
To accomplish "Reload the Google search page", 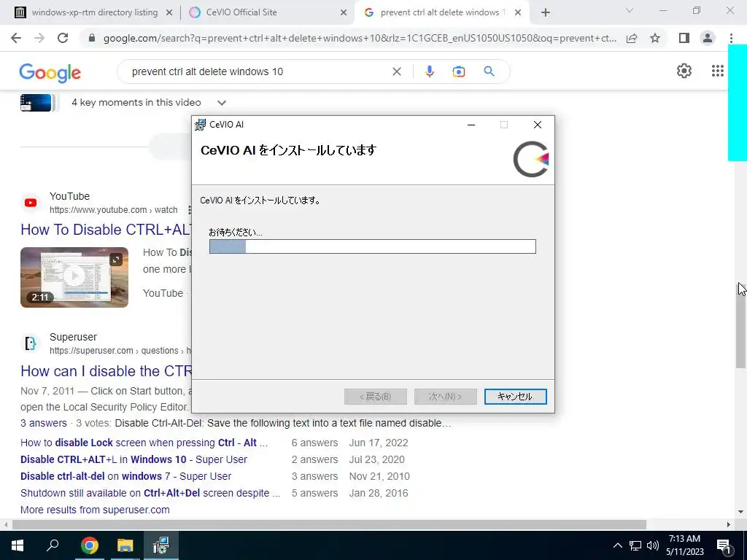I will [63, 38].
